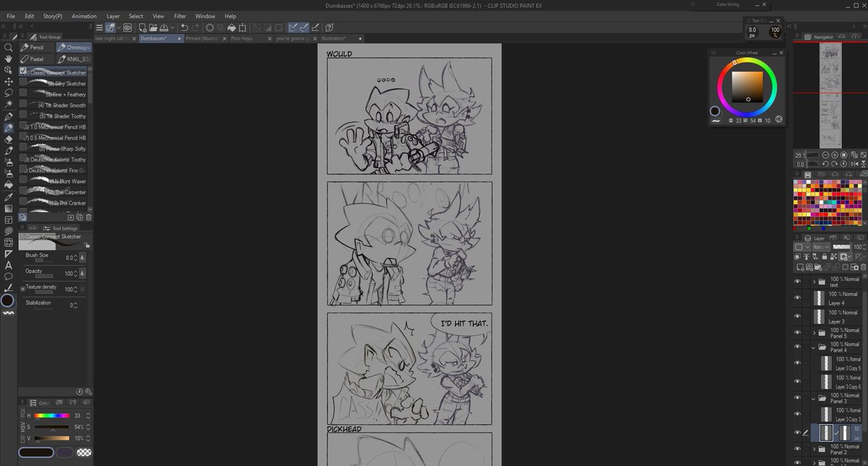Click the Redo arrow in command bar
This screenshot has width=868, height=466.
(x=195, y=27)
